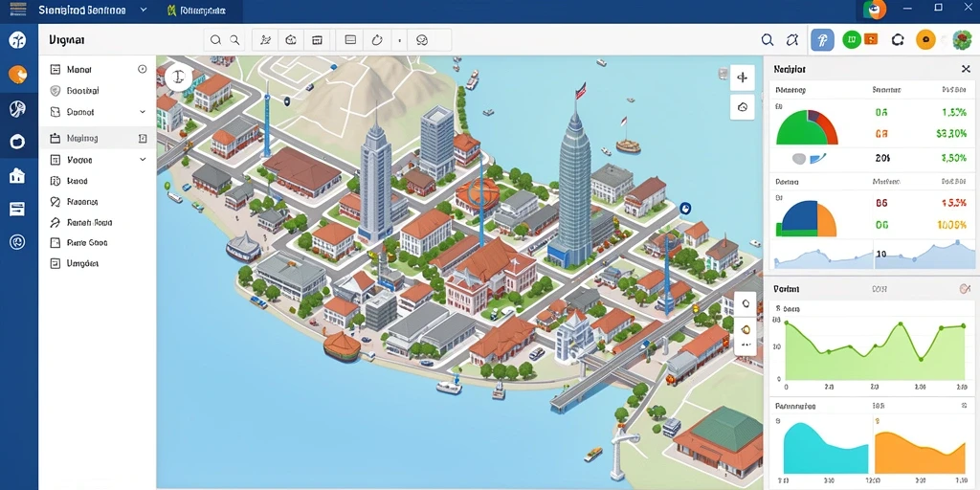The image size is (980, 490).
Task: Select the Umgoat item in the left list
Action: point(82,264)
